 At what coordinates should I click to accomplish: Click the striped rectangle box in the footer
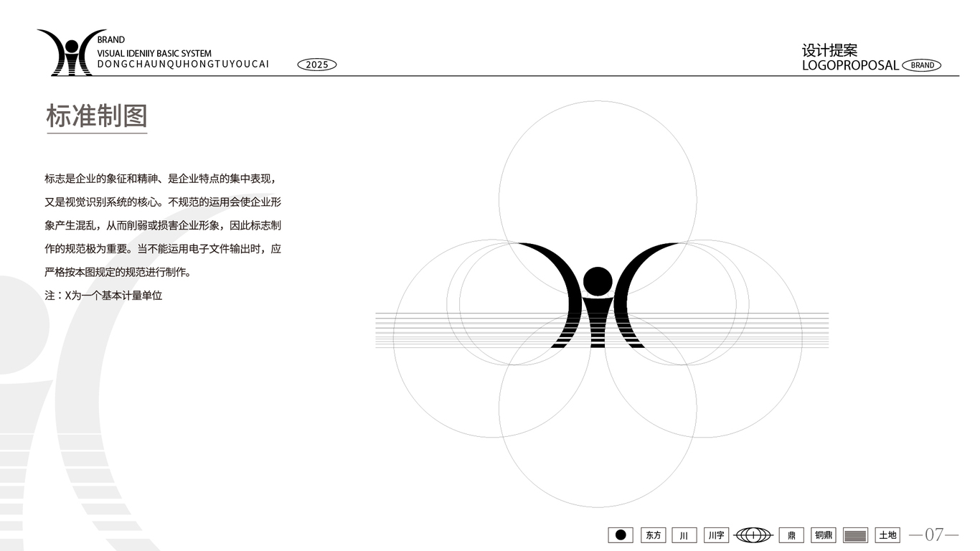pyautogui.click(x=855, y=535)
